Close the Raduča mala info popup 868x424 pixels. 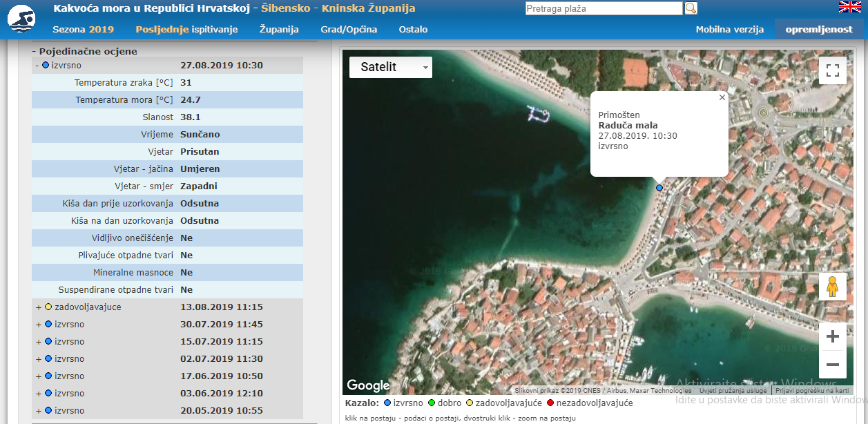(x=722, y=97)
